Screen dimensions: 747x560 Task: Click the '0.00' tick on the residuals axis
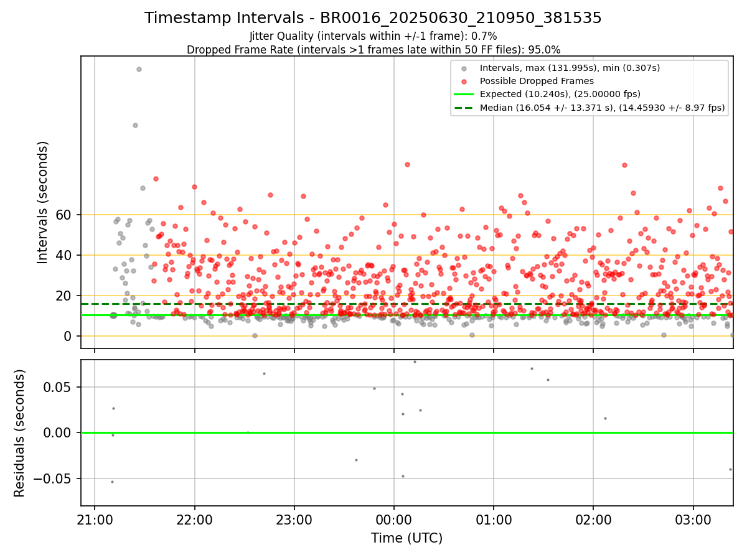coord(58,432)
